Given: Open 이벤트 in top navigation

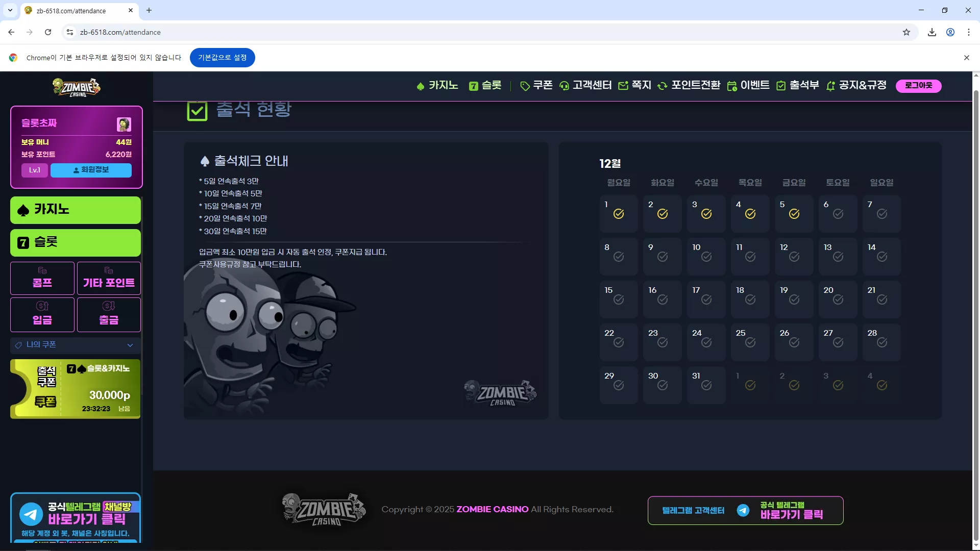Looking at the screenshot, I should (x=748, y=85).
